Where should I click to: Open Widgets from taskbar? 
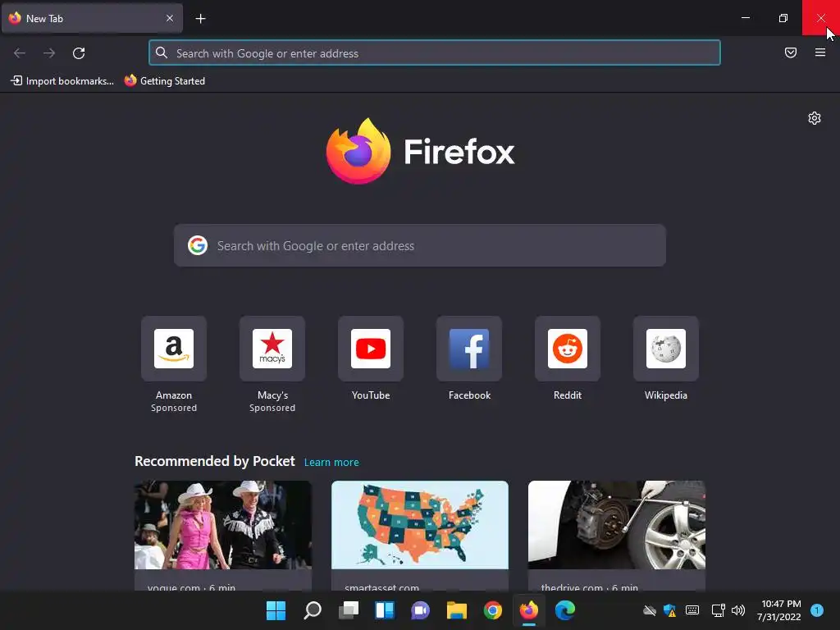pos(385,610)
